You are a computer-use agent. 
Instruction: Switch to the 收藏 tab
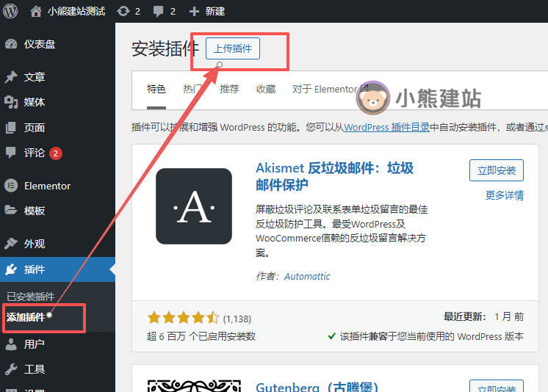coord(265,89)
